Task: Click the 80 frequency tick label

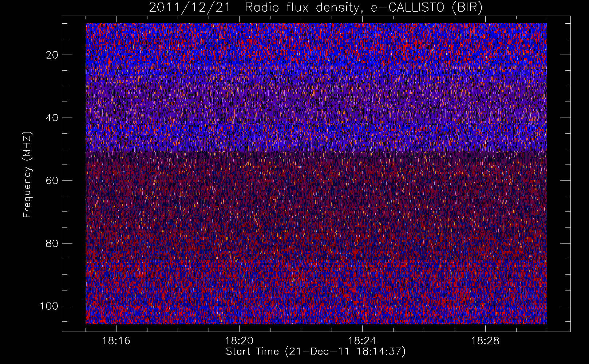Action: pos(52,243)
